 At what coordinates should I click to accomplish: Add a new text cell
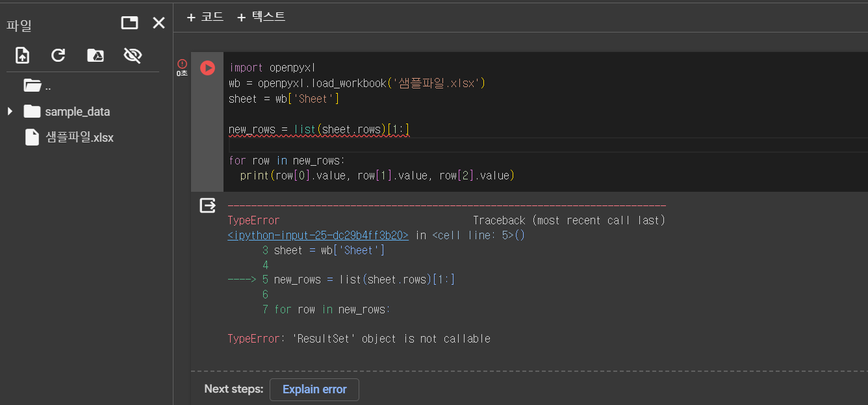[261, 17]
